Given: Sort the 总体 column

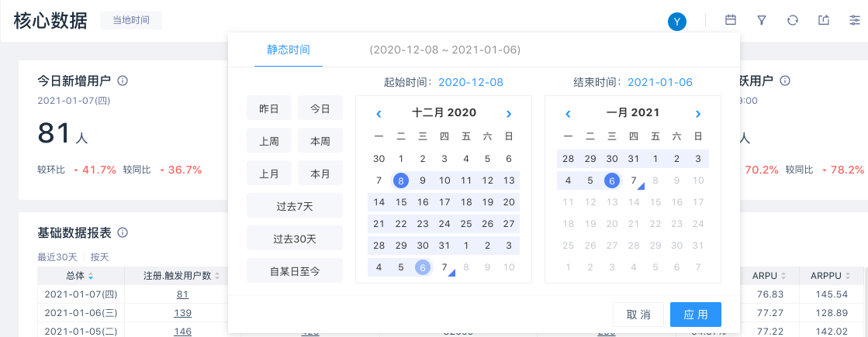Looking at the screenshot, I should 91,276.
